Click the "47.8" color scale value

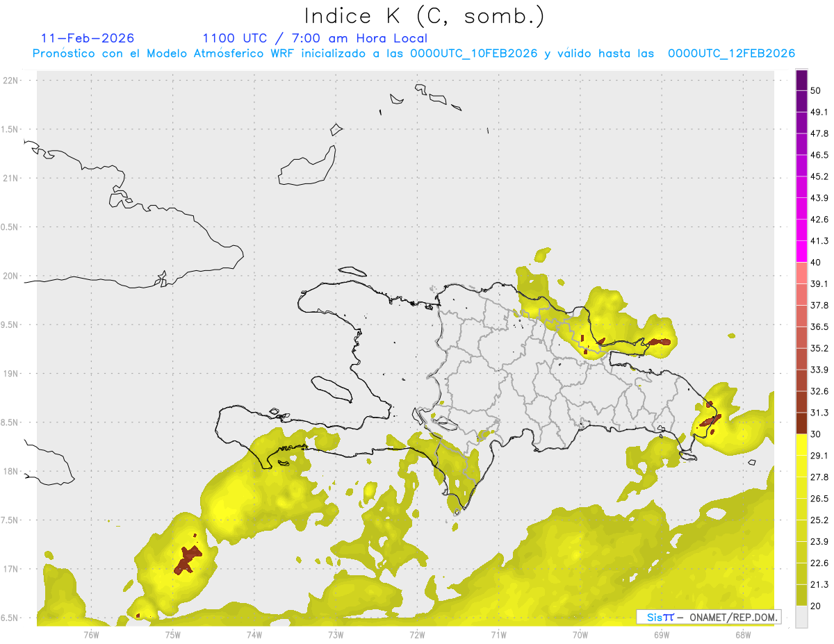819,133
